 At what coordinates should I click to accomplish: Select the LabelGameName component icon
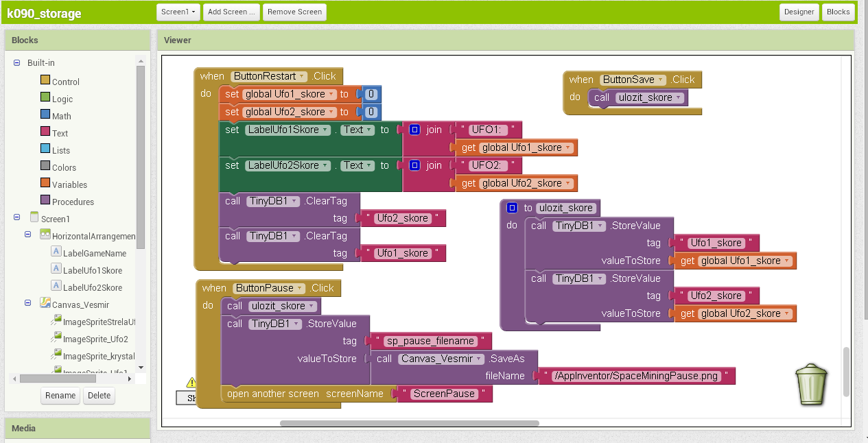[56, 252]
